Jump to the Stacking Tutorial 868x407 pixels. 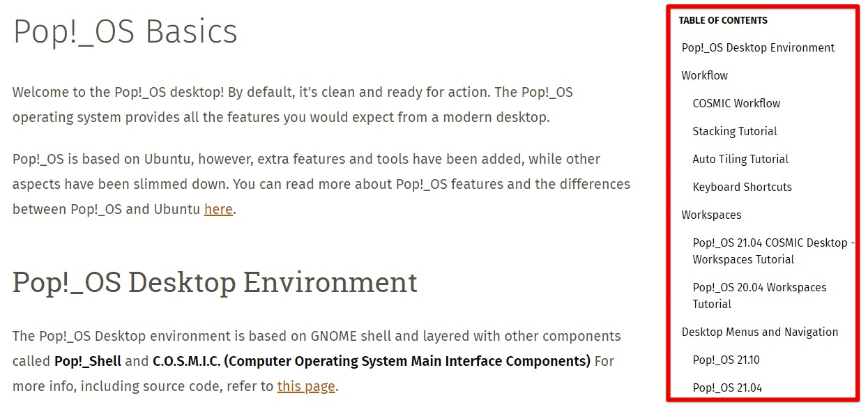[734, 131]
